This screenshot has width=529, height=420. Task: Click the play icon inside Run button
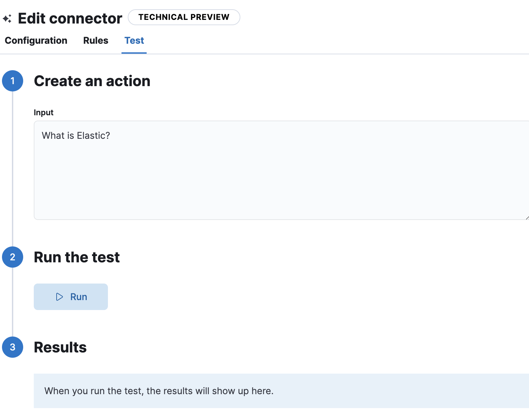pyautogui.click(x=60, y=297)
